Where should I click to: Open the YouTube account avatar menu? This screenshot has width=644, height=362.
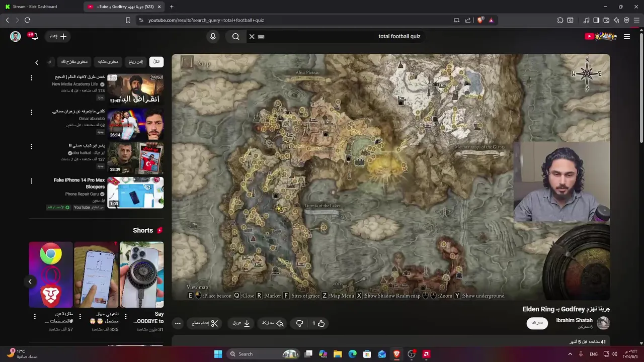point(15,36)
